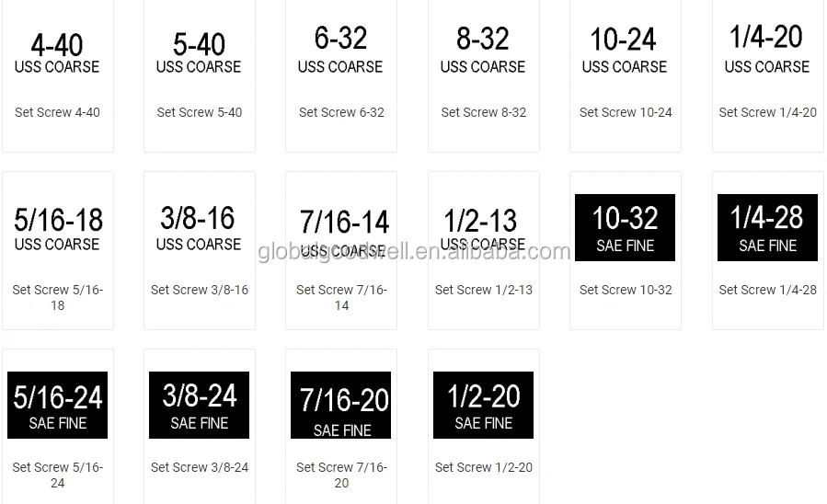Click the 7/16-14 USS Coarse thumbnail image

click(342, 233)
